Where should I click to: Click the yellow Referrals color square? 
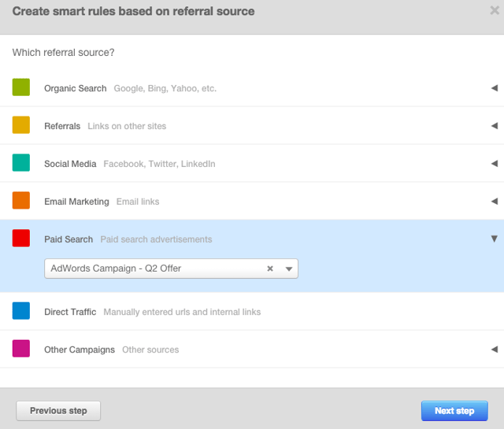21,125
